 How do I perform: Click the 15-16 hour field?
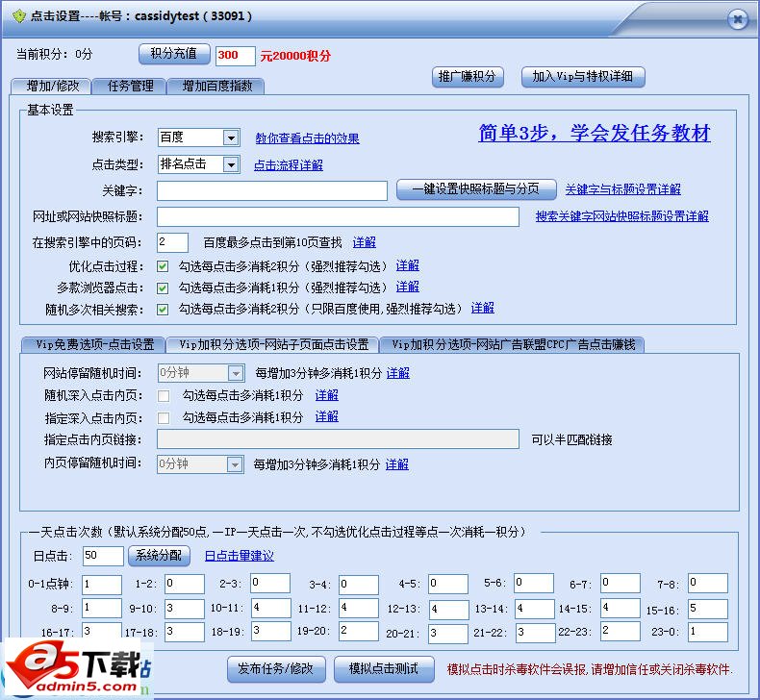(x=708, y=609)
